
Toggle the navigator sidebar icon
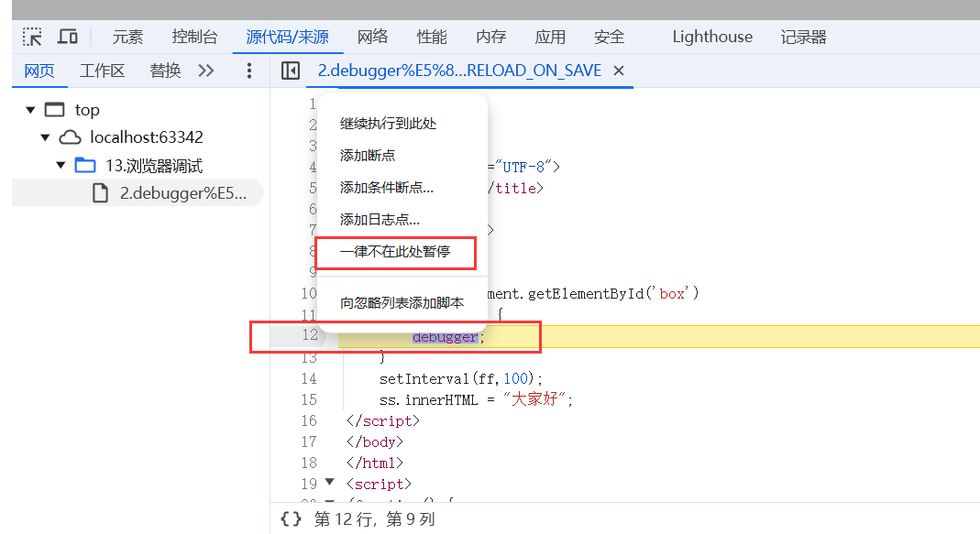coord(290,71)
